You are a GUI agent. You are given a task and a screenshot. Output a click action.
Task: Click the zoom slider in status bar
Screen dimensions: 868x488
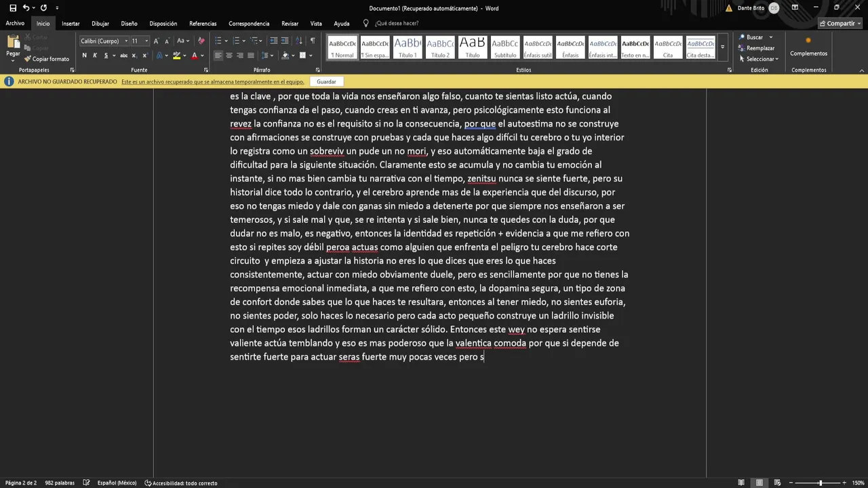(x=820, y=483)
